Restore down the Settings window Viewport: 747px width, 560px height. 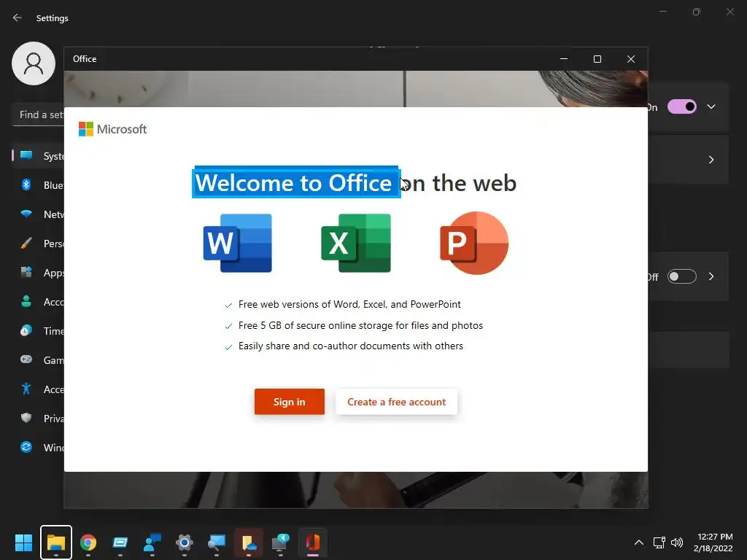tap(697, 12)
